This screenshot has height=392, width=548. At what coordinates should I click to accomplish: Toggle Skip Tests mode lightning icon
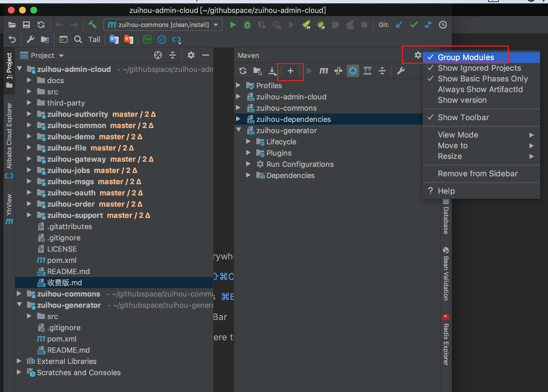pos(353,71)
